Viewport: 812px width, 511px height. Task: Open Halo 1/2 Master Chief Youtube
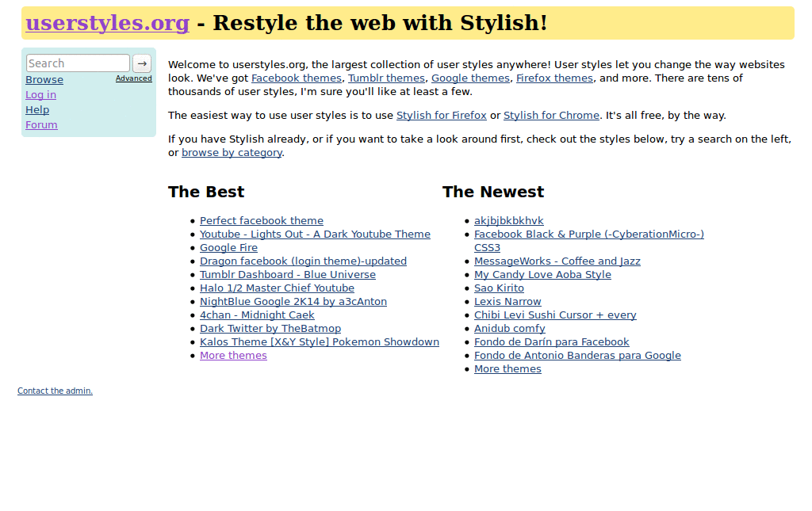pos(277,288)
